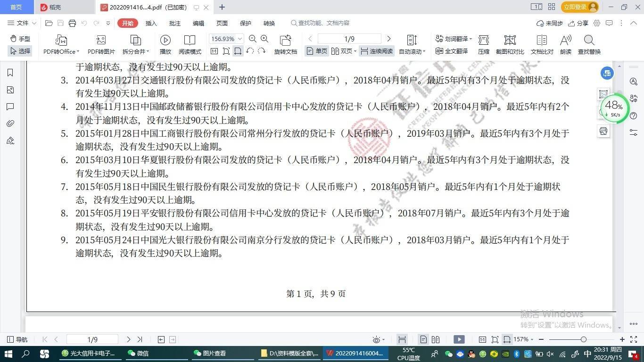
Task: Set actual size 1:1 in toolbar
Action: [214, 51]
